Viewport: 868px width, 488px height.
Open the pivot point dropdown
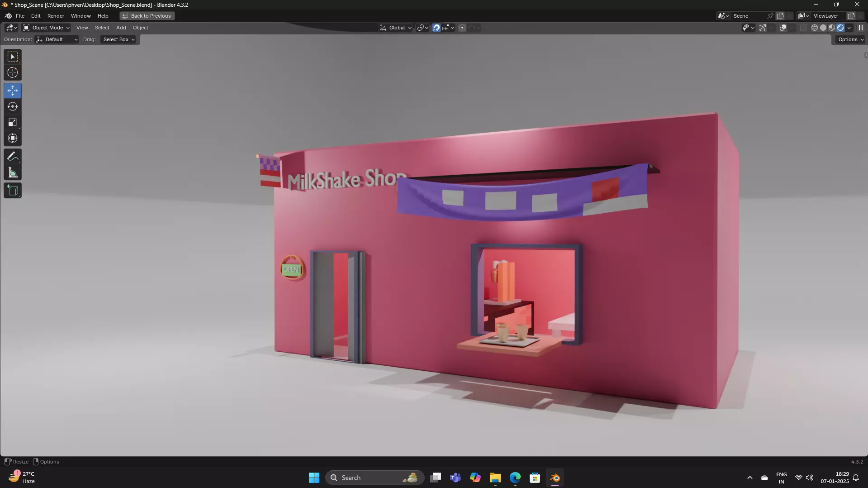click(x=422, y=28)
